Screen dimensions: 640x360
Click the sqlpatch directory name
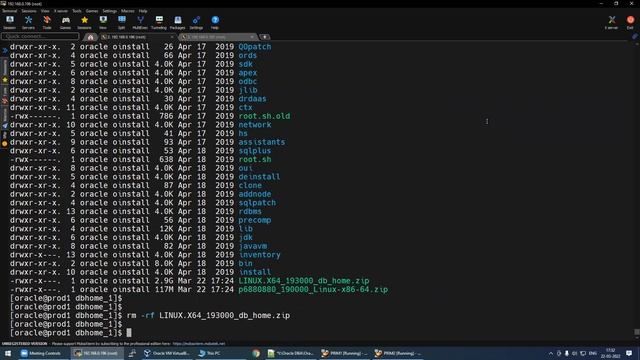point(257,203)
